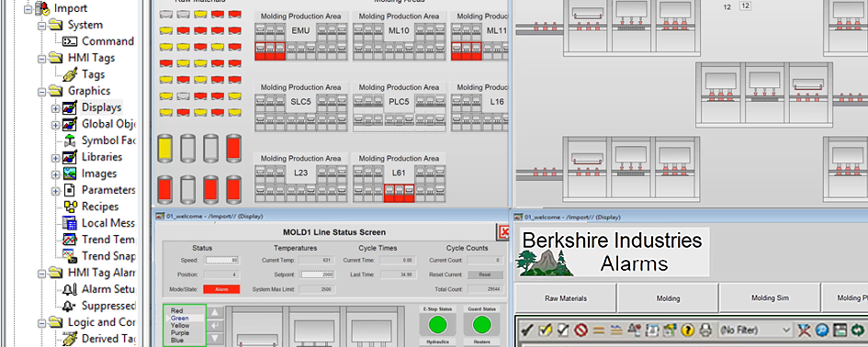The image size is (868, 347).
Task: Click the blue magnifier find icon
Action: (x=822, y=330)
